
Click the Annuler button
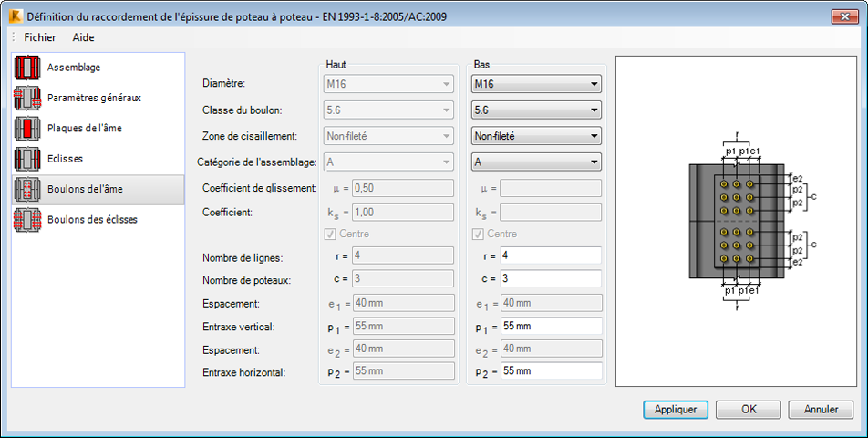pos(821,410)
